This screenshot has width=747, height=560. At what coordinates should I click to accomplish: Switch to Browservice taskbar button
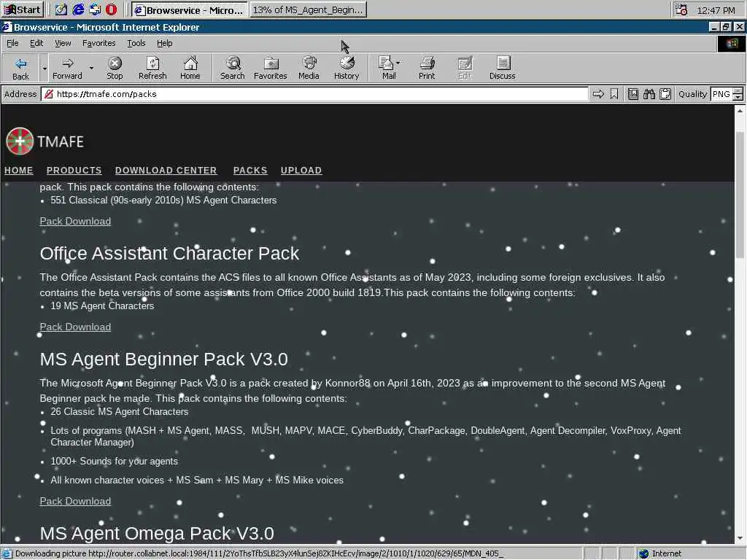(189, 10)
